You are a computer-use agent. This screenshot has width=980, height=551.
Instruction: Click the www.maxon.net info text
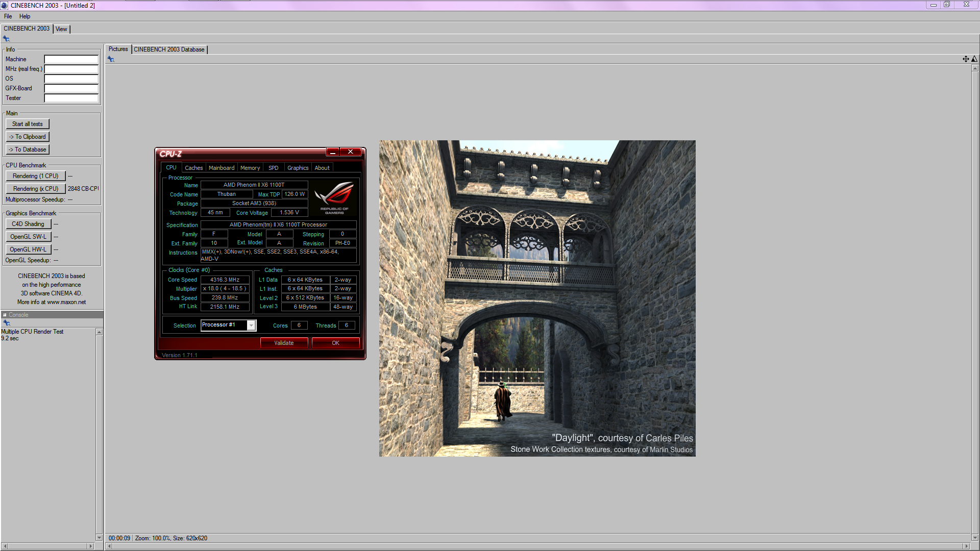click(x=66, y=302)
